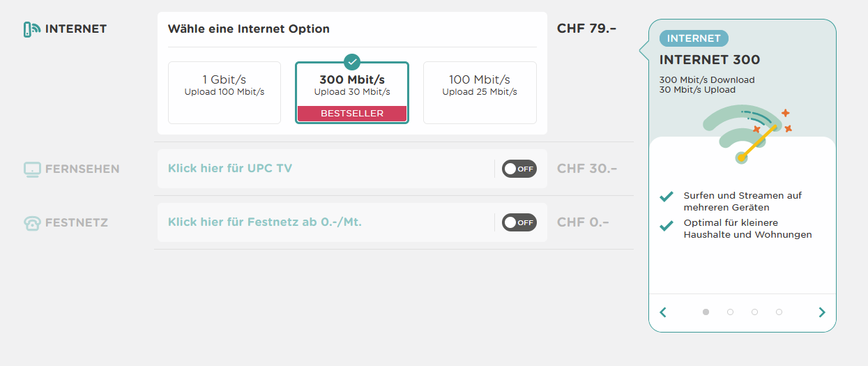Jump to third carousel dot
The height and width of the screenshot is (366, 868).
click(754, 312)
